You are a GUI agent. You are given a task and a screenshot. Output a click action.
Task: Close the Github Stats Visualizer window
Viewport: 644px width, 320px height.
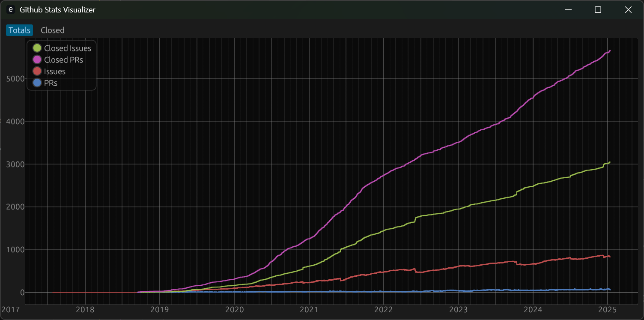(628, 9)
